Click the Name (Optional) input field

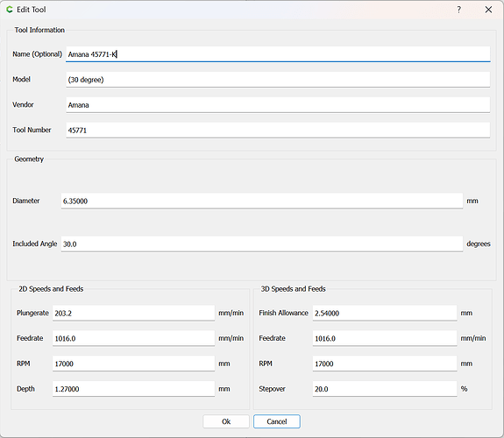click(278, 54)
